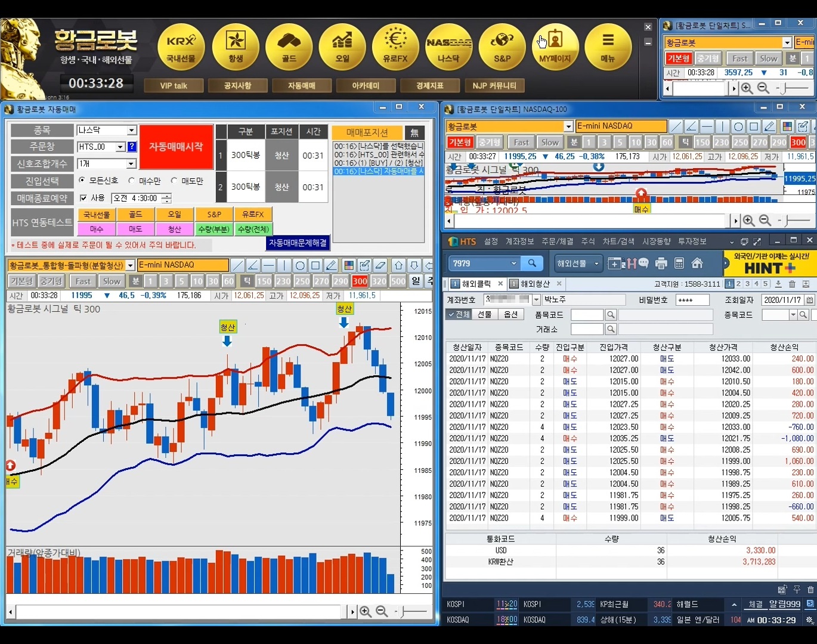Click 자동매매문제해결 button
817x644 pixels.
[x=298, y=243]
